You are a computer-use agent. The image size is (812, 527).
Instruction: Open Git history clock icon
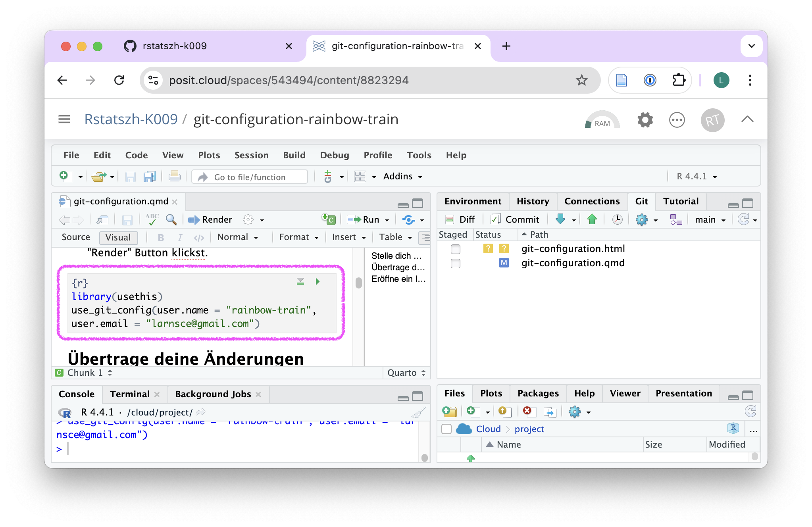click(x=617, y=219)
